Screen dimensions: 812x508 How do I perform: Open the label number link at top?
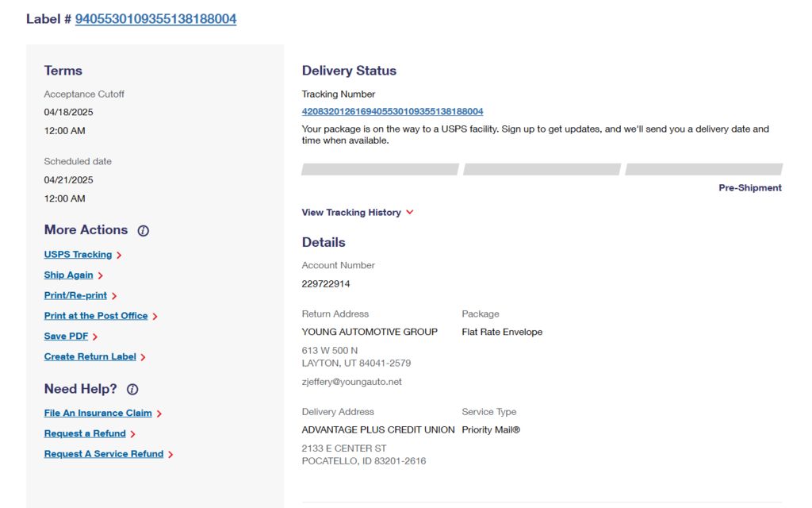tap(156, 19)
